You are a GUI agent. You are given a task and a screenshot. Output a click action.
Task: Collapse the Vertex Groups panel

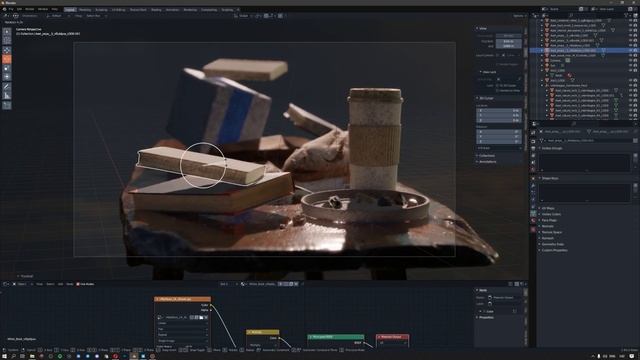[551, 148]
